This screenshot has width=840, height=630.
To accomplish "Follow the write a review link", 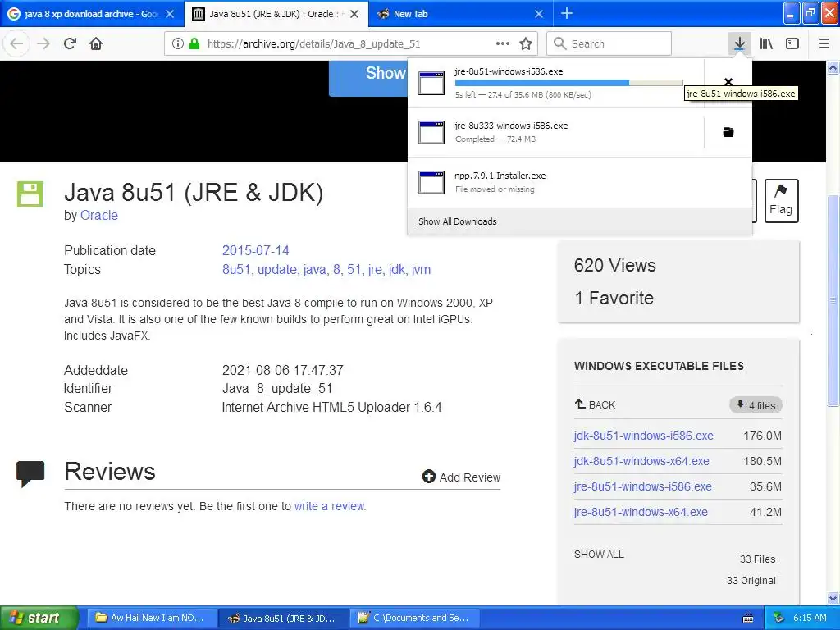I will (x=330, y=506).
